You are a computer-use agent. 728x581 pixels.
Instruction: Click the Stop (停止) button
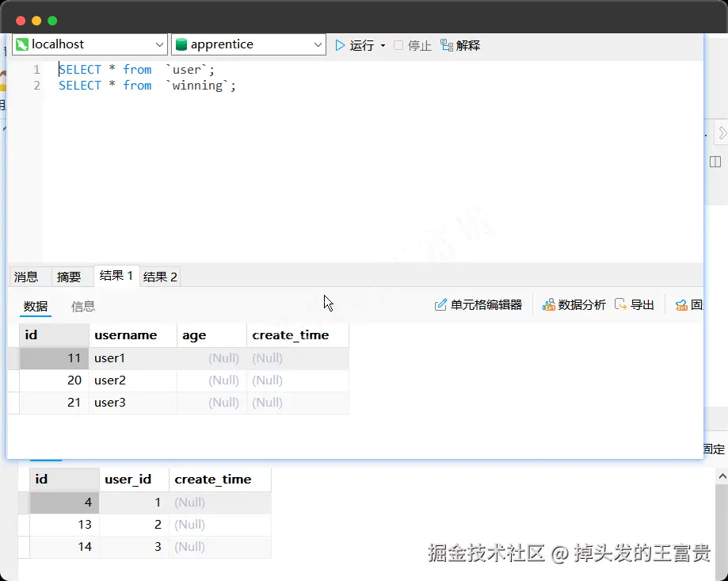(412, 45)
